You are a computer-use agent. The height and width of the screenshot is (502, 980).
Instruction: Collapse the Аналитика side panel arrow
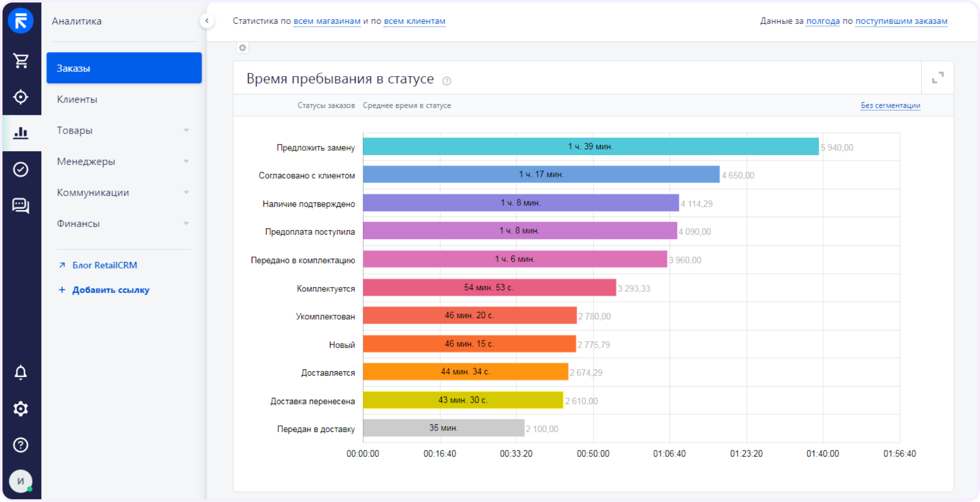(x=207, y=21)
